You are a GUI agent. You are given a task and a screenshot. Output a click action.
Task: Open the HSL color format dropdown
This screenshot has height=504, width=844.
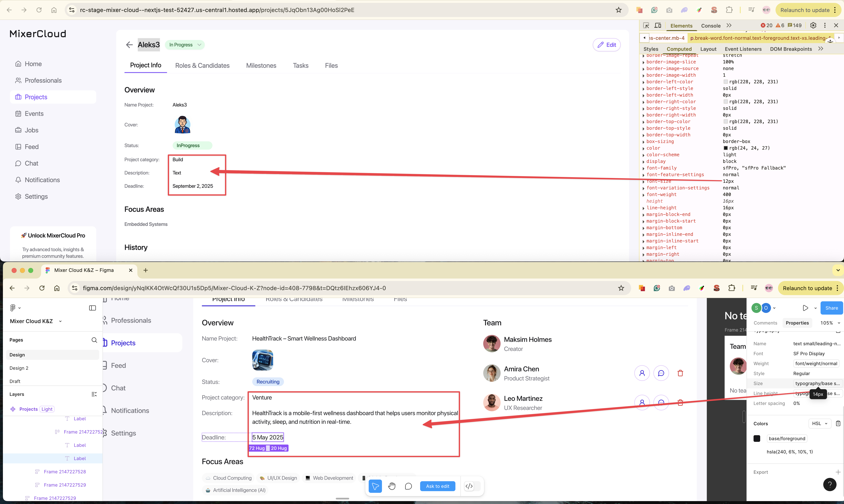pyautogui.click(x=820, y=424)
